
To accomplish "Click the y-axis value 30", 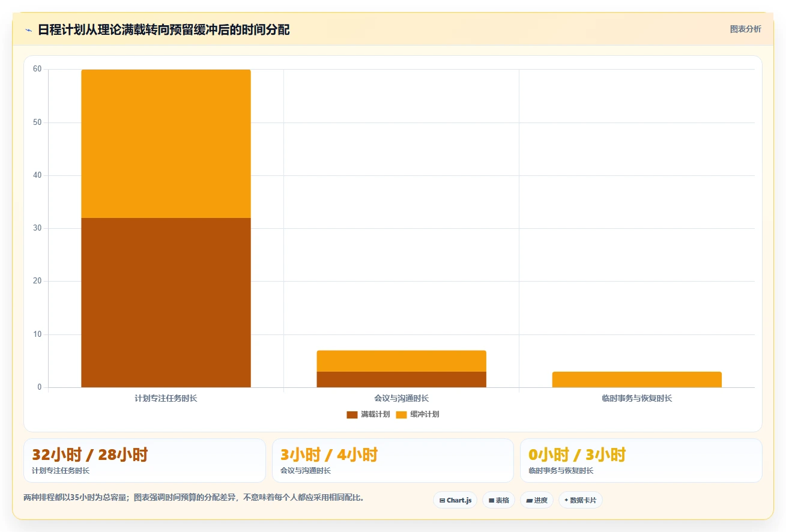I will (37, 228).
